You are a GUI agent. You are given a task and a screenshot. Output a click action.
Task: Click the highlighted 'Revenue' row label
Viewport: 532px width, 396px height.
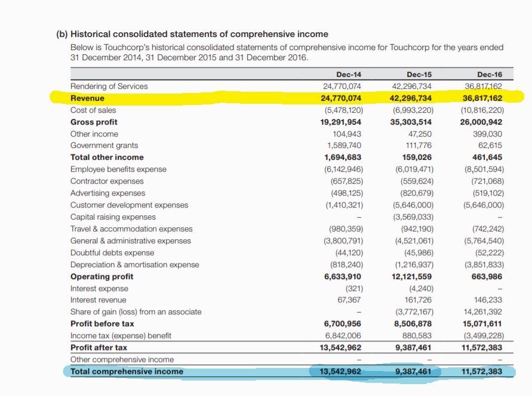point(87,98)
